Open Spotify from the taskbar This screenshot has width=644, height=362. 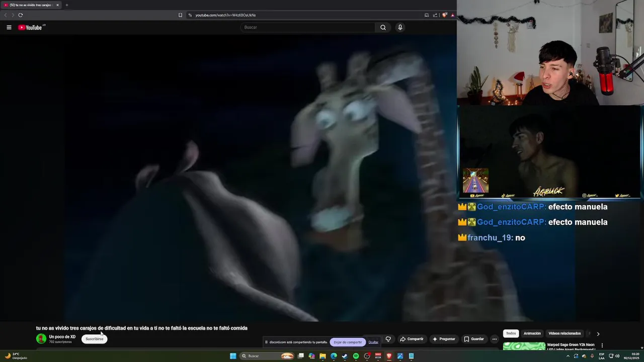[356, 356]
